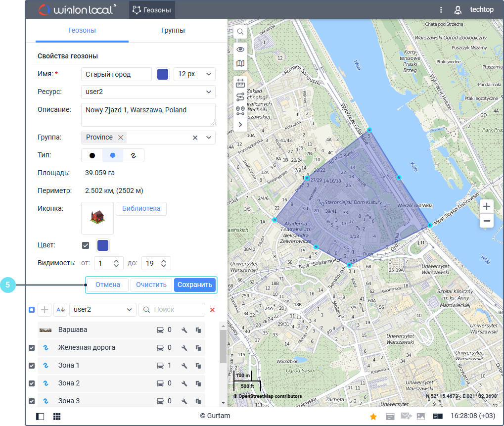Open the Геозоны top menu item
The image size is (504, 426).
[x=152, y=10]
